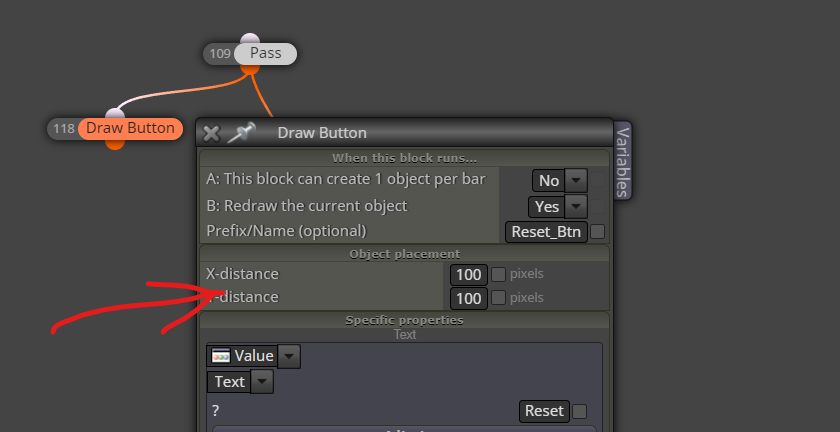Click Draw Button block's bottom orange connector

click(115, 144)
